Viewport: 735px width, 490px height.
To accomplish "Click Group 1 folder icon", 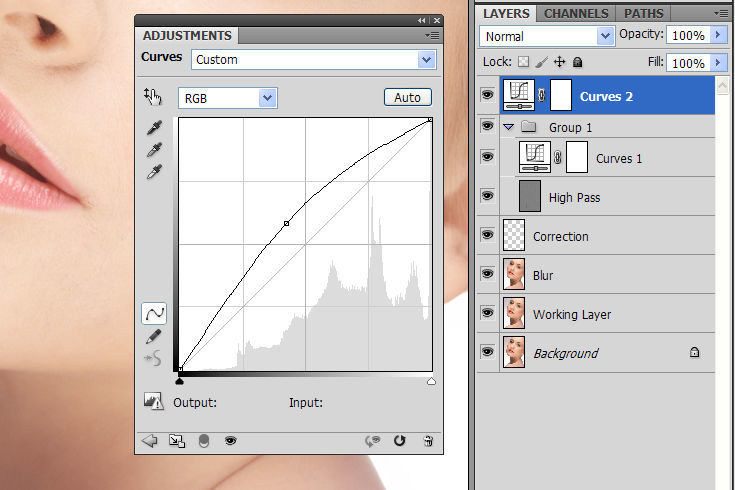I will (529, 127).
